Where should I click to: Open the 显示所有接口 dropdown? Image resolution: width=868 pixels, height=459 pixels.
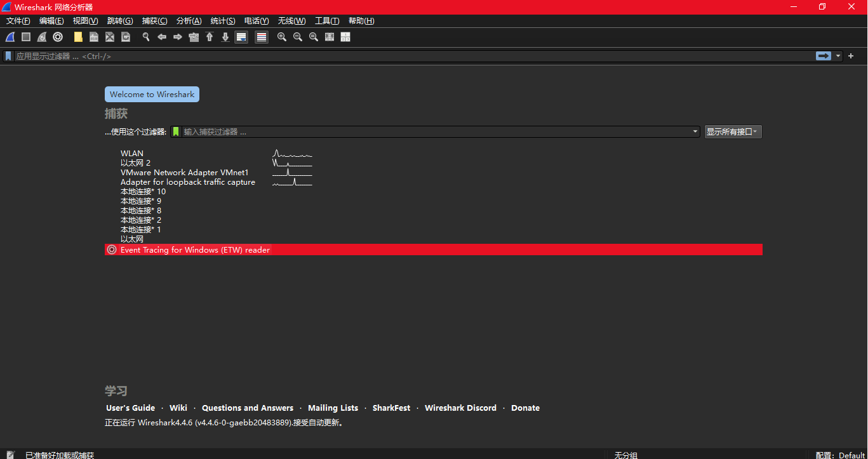tap(733, 131)
